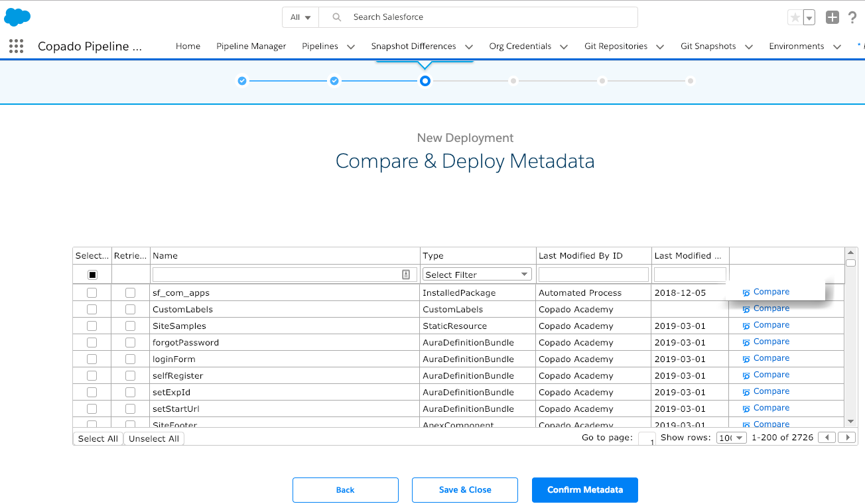Open the Git Repositories tab
This screenshot has height=504, width=865.
coord(616,46)
